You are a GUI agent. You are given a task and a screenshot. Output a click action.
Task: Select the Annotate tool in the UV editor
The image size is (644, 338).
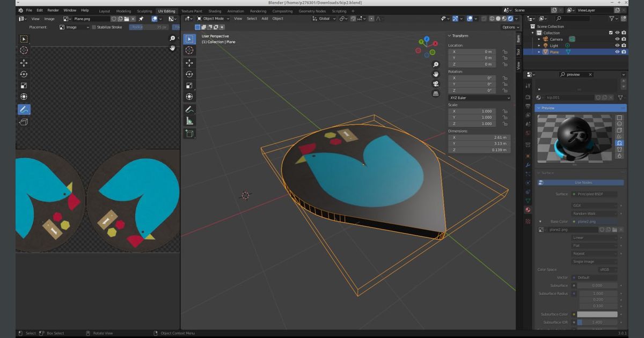(24, 109)
